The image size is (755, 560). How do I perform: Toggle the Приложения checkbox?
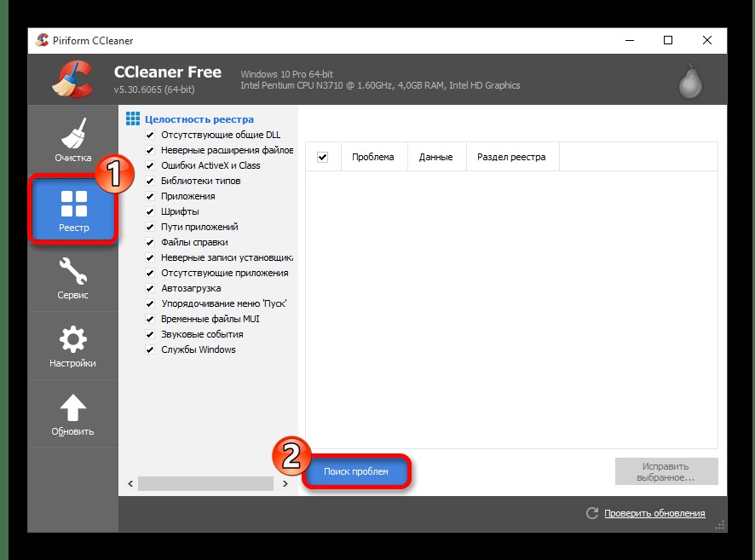150,196
